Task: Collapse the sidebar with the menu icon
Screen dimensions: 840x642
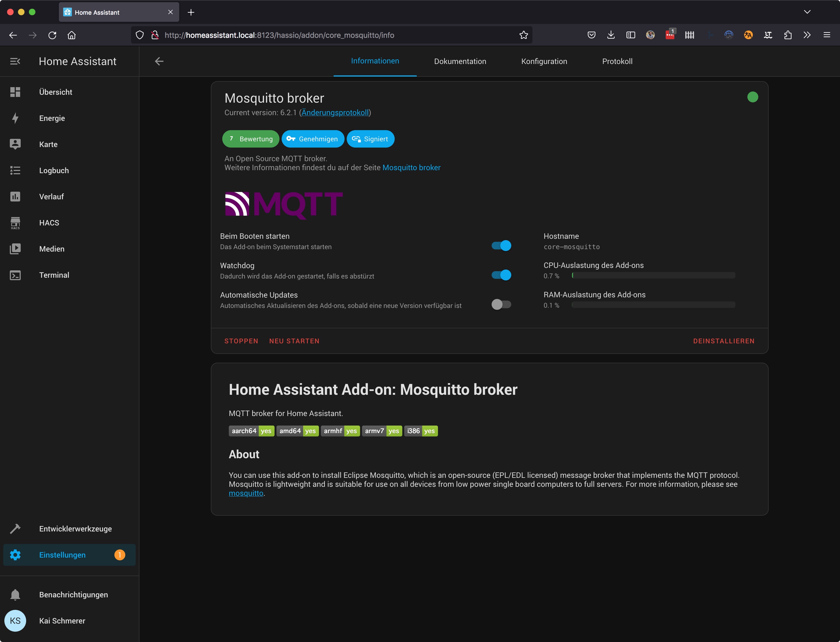Action: click(x=15, y=61)
